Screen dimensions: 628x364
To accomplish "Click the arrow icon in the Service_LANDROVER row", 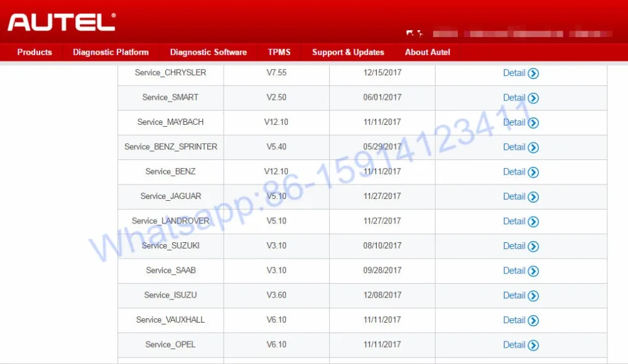I will (533, 222).
